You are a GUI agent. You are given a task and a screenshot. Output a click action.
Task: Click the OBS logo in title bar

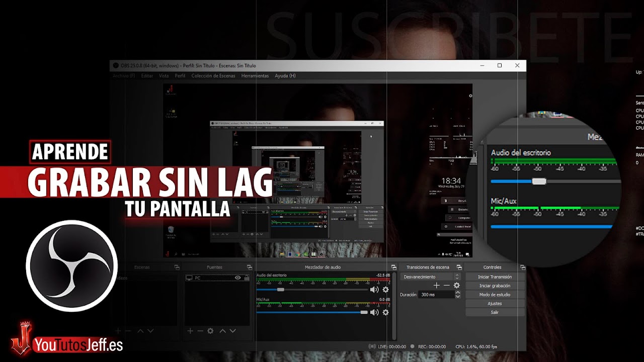coord(116,66)
